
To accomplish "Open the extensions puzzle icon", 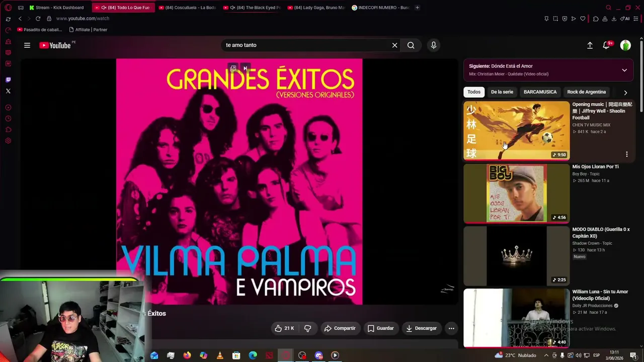I will (x=596, y=19).
